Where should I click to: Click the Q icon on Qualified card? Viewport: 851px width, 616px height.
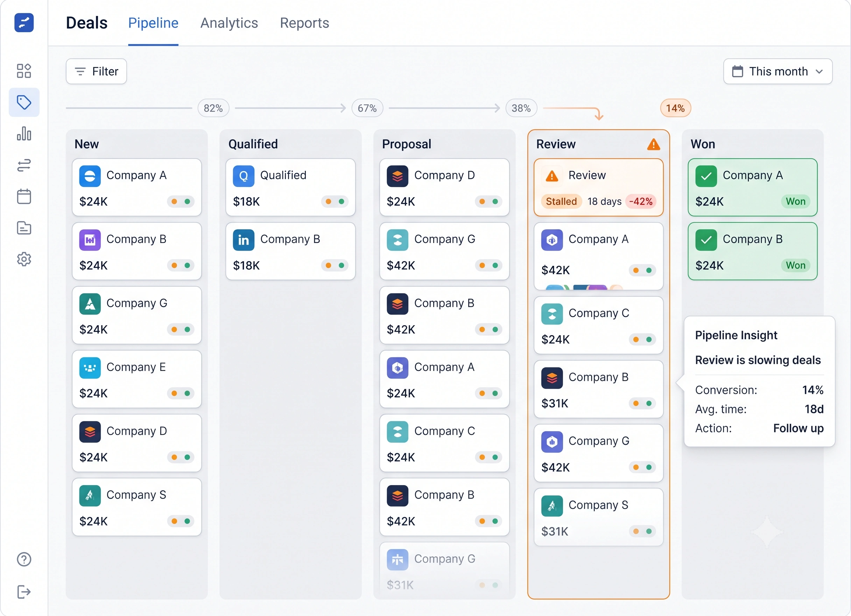(244, 176)
